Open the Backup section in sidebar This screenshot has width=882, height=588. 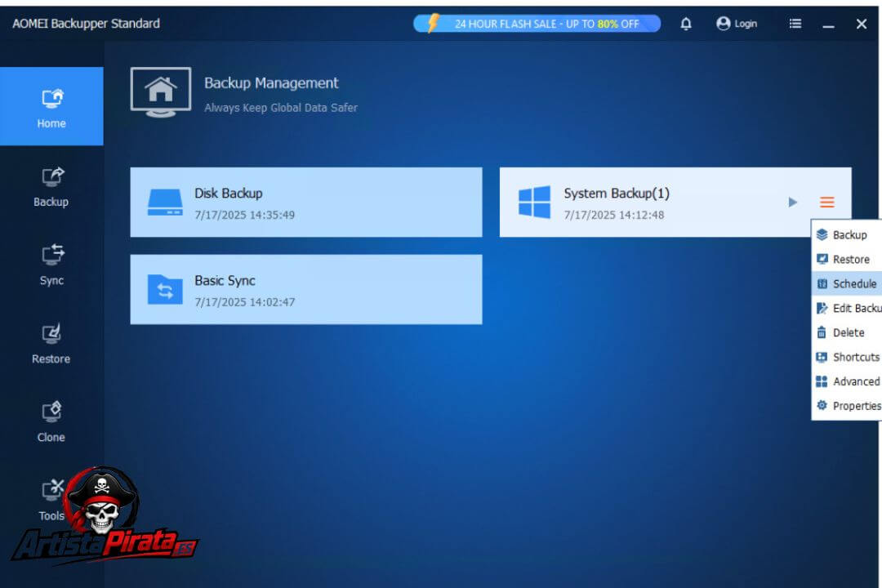point(51,187)
